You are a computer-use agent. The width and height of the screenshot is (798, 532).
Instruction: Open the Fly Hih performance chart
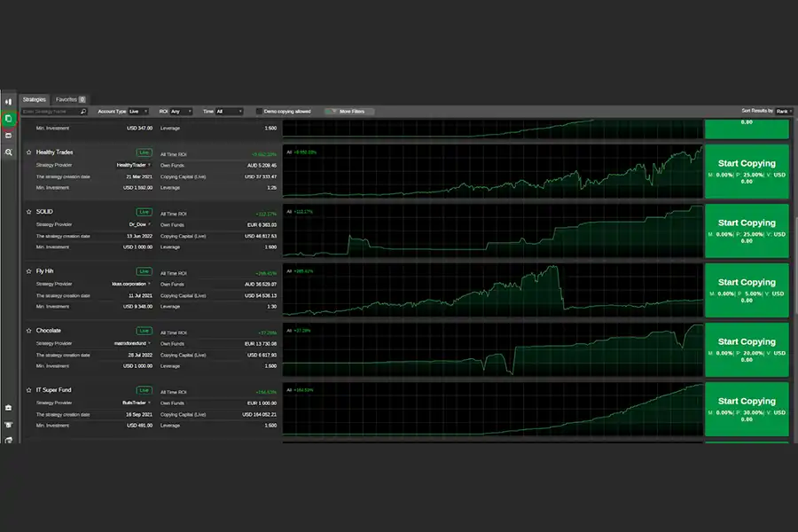[x=493, y=290]
